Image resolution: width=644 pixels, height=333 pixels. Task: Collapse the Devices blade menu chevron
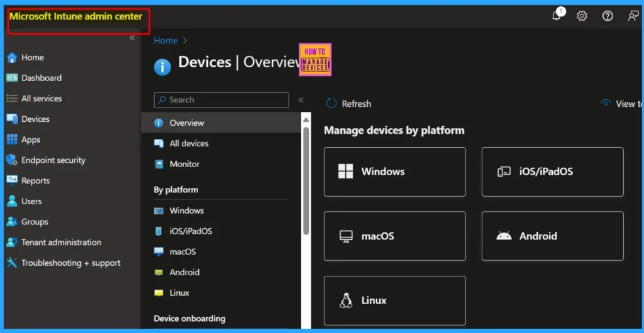pyautogui.click(x=301, y=100)
